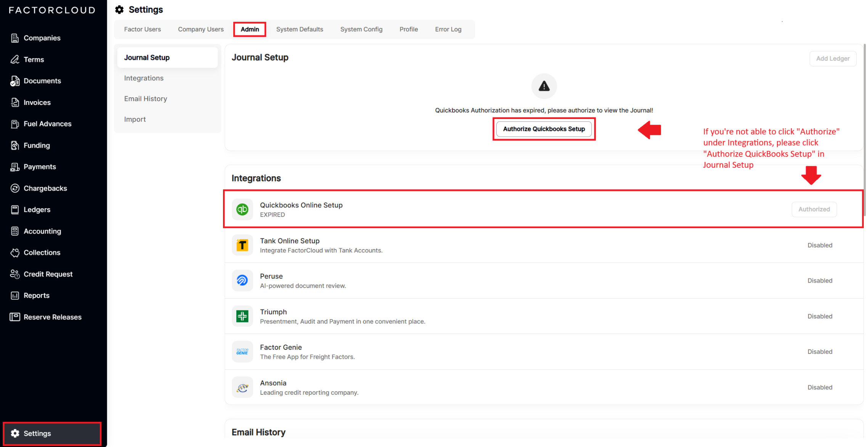This screenshot has height=447, width=868.
Task: Click the FACTORCLOUD logo
Action: coord(52,10)
